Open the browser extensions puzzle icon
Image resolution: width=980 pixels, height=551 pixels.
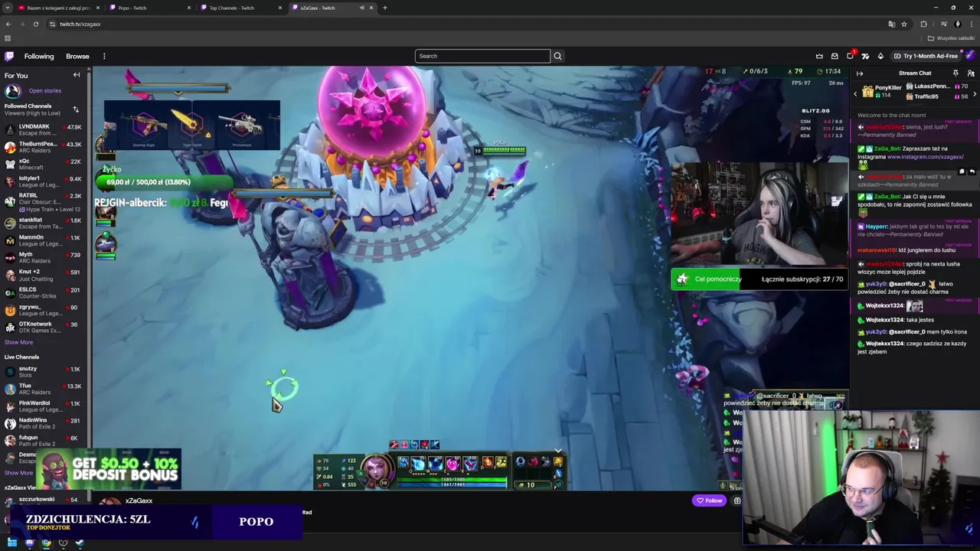click(x=923, y=24)
